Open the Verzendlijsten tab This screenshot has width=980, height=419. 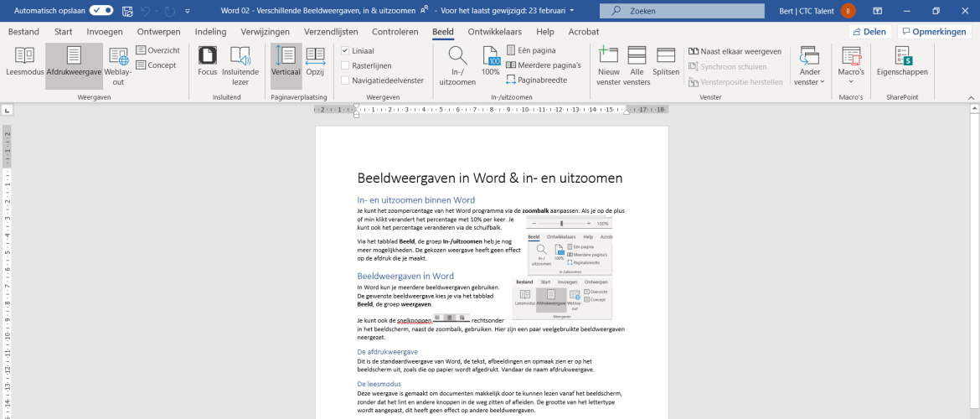coord(331,31)
